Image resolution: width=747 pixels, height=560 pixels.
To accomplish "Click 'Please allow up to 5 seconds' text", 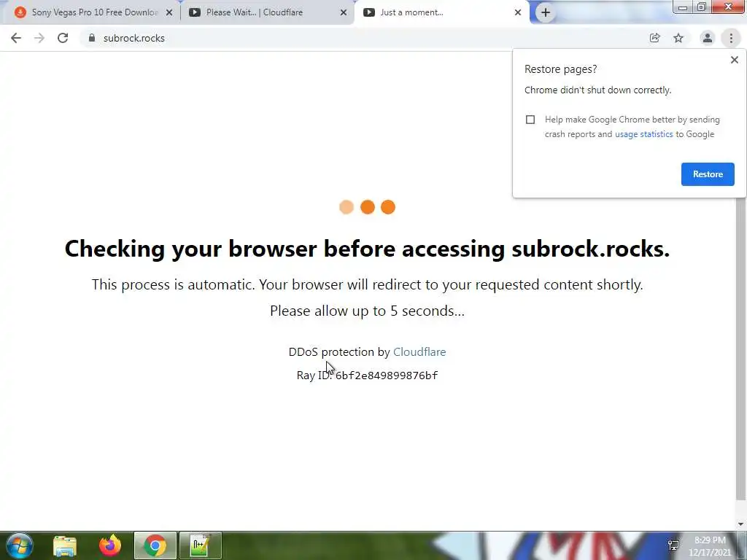I will tap(367, 311).
